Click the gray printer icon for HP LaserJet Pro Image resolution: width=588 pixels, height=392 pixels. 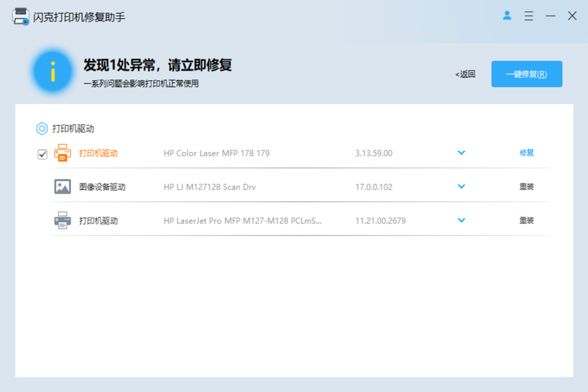click(62, 221)
